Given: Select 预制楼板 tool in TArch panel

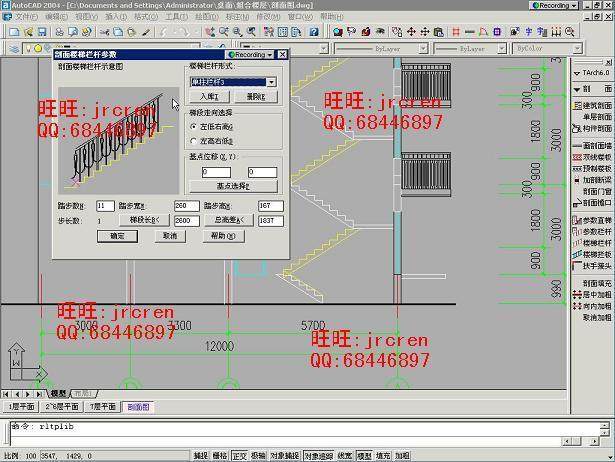Looking at the screenshot, I should click(592, 168).
